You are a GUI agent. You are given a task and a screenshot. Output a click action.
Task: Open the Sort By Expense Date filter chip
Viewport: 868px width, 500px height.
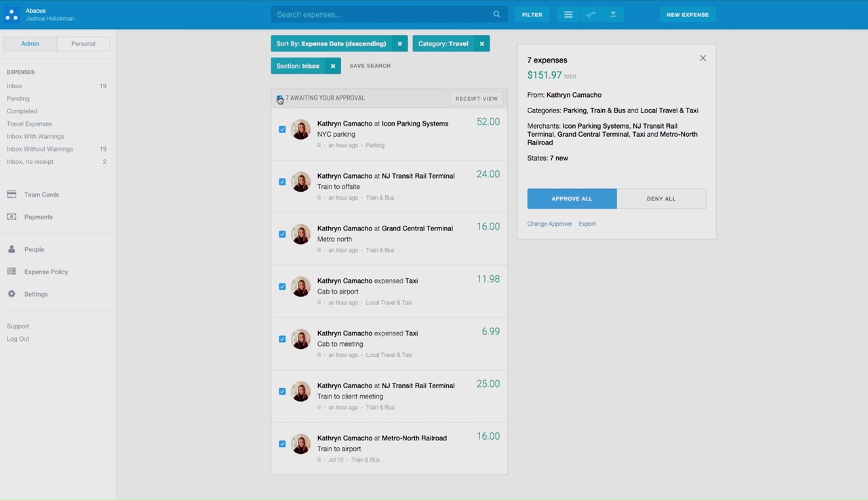coord(332,44)
